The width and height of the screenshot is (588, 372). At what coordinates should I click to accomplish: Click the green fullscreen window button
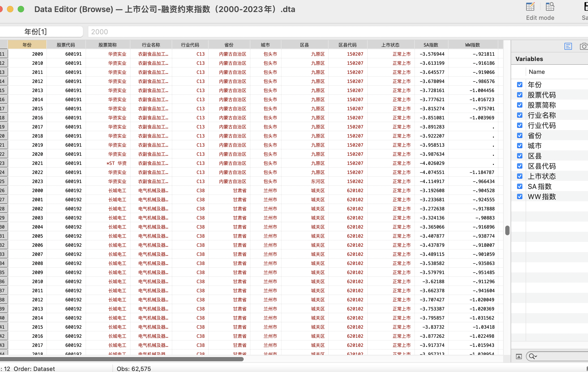click(x=21, y=9)
